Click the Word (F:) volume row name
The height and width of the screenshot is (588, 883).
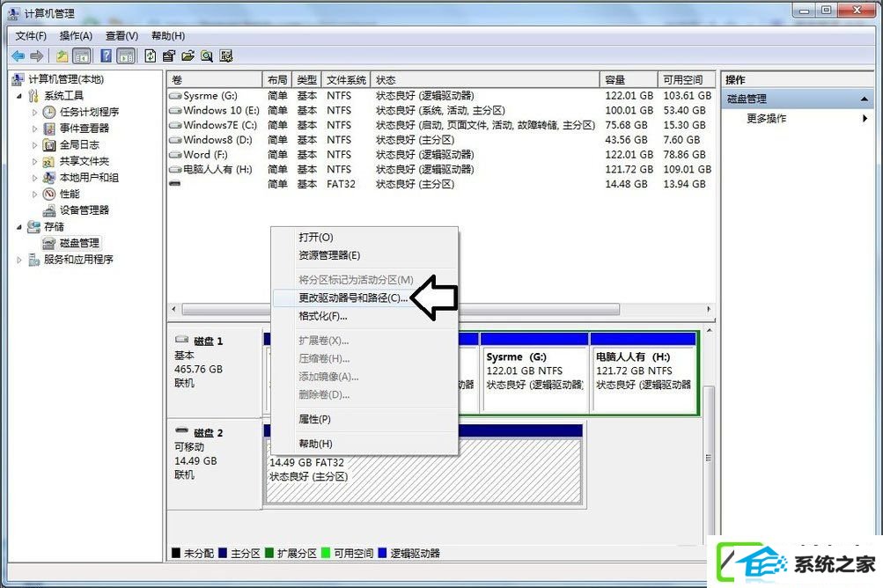tap(205, 154)
